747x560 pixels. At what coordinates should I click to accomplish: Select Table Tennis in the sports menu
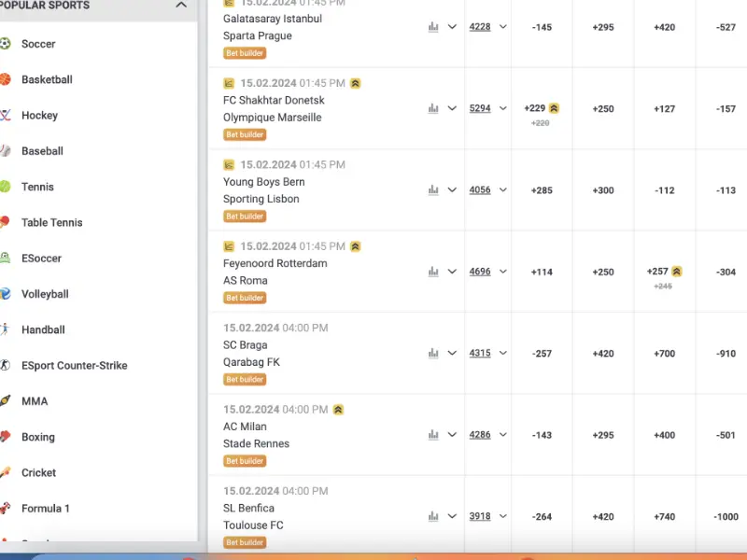point(52,222)
